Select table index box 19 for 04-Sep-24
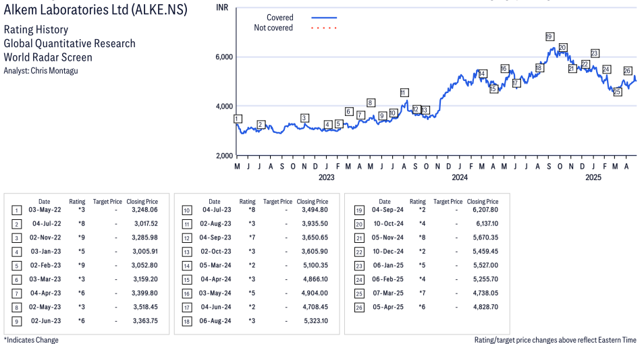The width and height of the screenshot is (644, 344). [x=359, y=210]
